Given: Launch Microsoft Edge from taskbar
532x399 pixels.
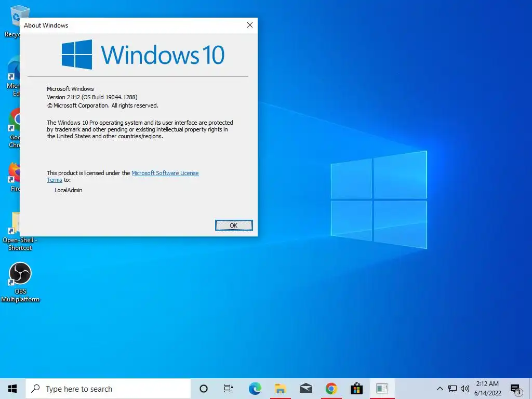Looking at the screenshot, I should (x=255, y=389).
